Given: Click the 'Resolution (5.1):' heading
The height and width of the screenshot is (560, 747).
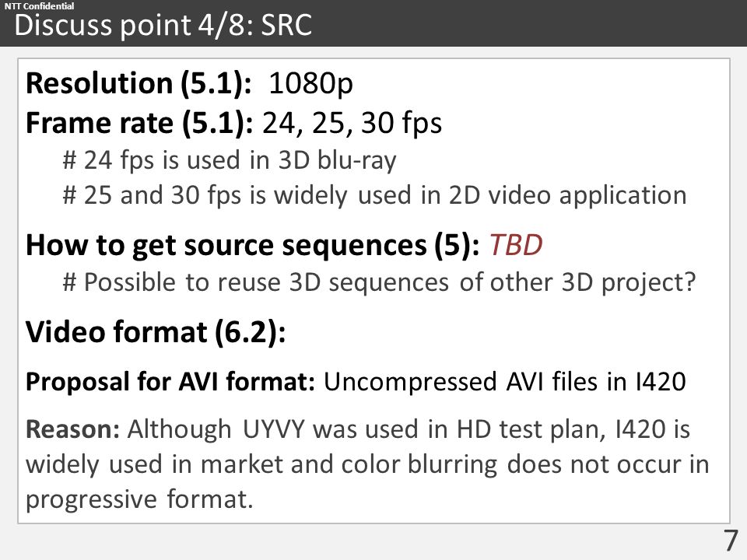Looking at the screenshot, I should (x=139, y=83).
